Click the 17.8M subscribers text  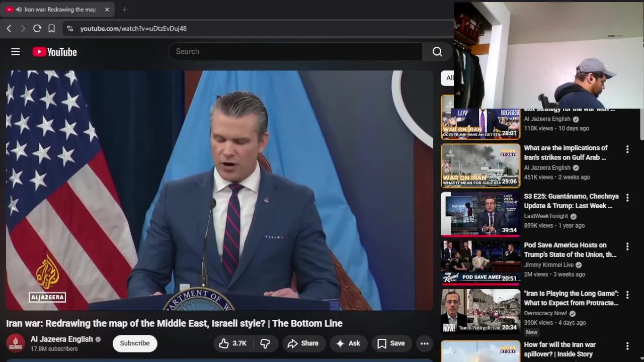[x=54, y=349]
